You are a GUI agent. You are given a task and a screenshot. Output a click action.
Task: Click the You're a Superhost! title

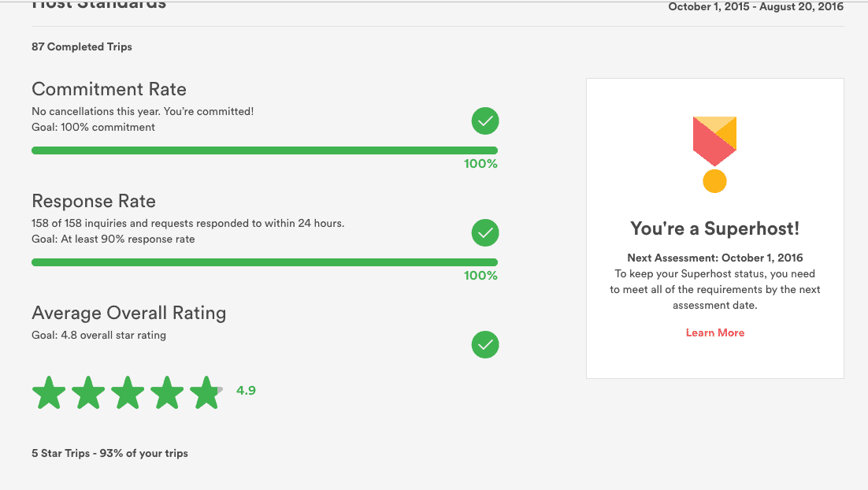tap(714, 228)
